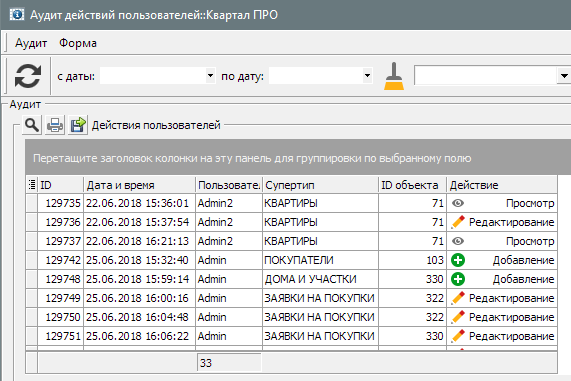Click ID cell 129735

60,203
